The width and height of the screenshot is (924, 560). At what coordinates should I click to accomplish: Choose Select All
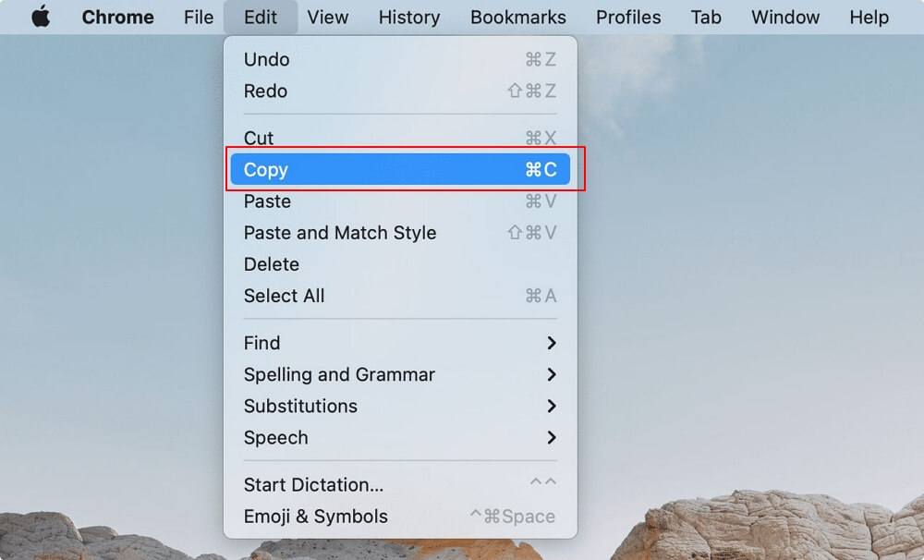point(284,296)
